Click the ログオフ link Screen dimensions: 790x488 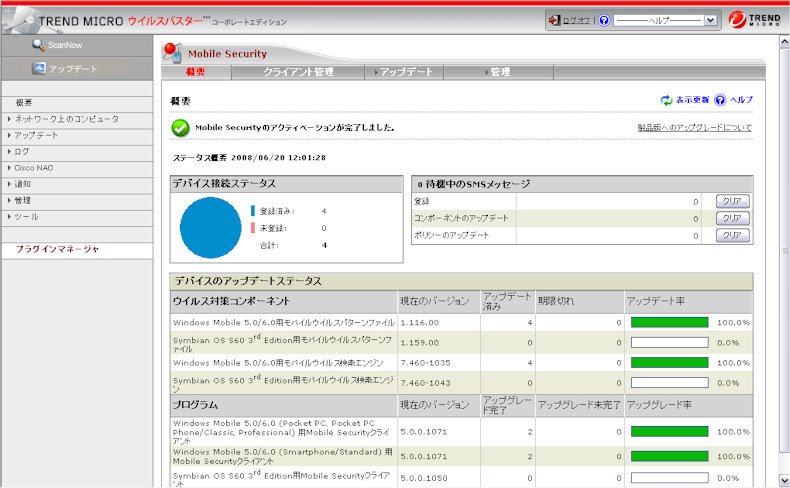[x=576, y=21]
